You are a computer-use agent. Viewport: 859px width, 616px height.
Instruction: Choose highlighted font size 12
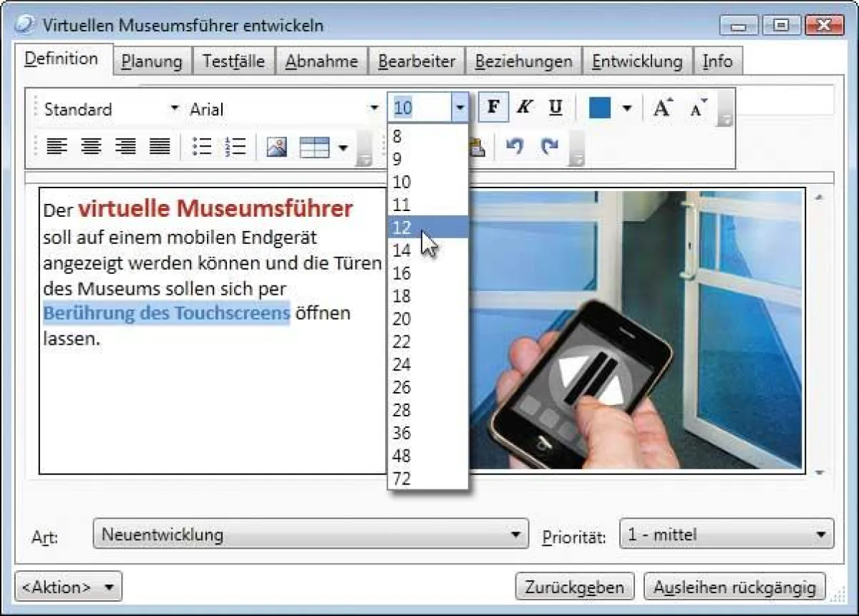click(x=428, y=228)
